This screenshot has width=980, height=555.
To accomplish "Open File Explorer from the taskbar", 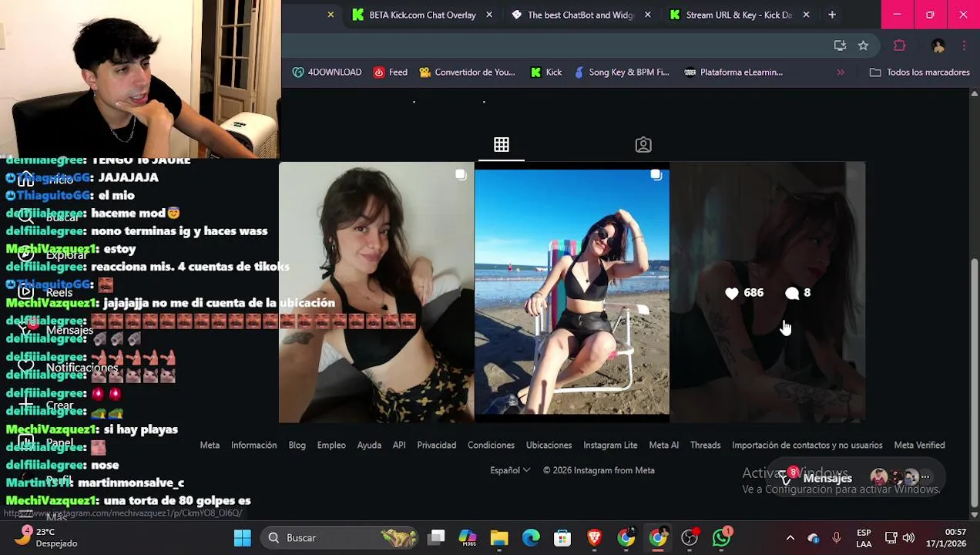I will click(499, 538).
